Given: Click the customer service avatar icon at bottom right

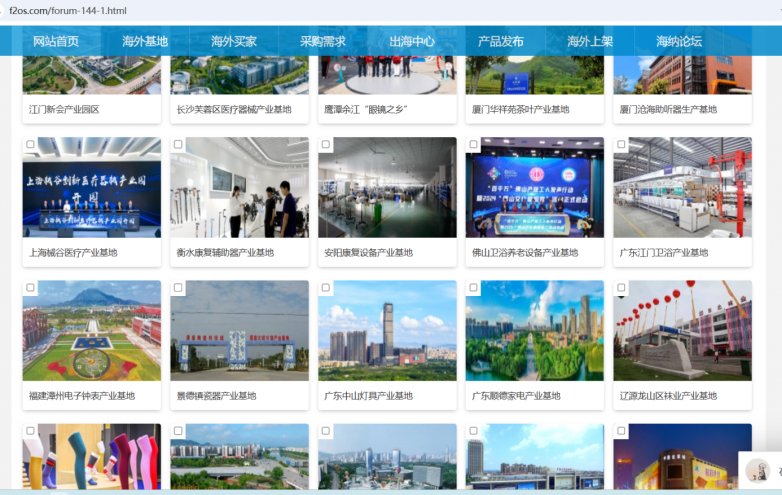Looking at the screenshot, I should point(759,468).
